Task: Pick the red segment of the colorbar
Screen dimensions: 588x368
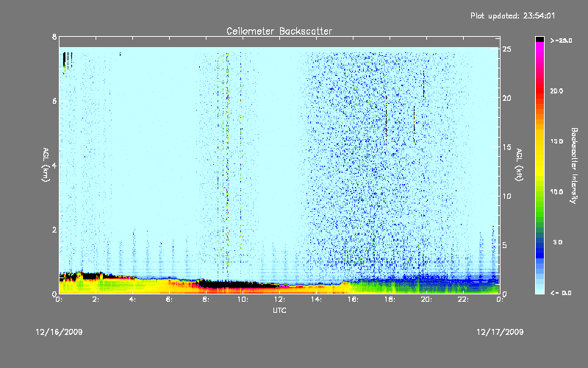Action: tap(539, 92)
